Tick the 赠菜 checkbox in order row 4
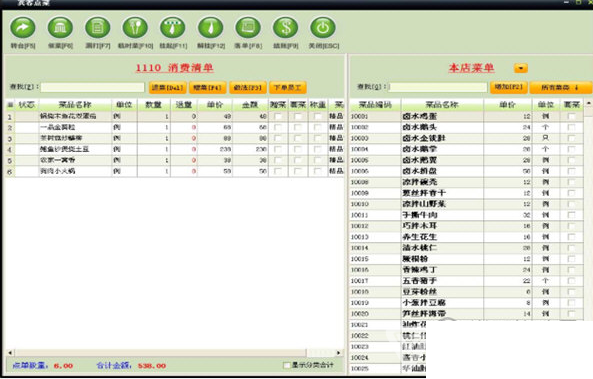This screenshot has height=379, width=593. tap(278, 149)
